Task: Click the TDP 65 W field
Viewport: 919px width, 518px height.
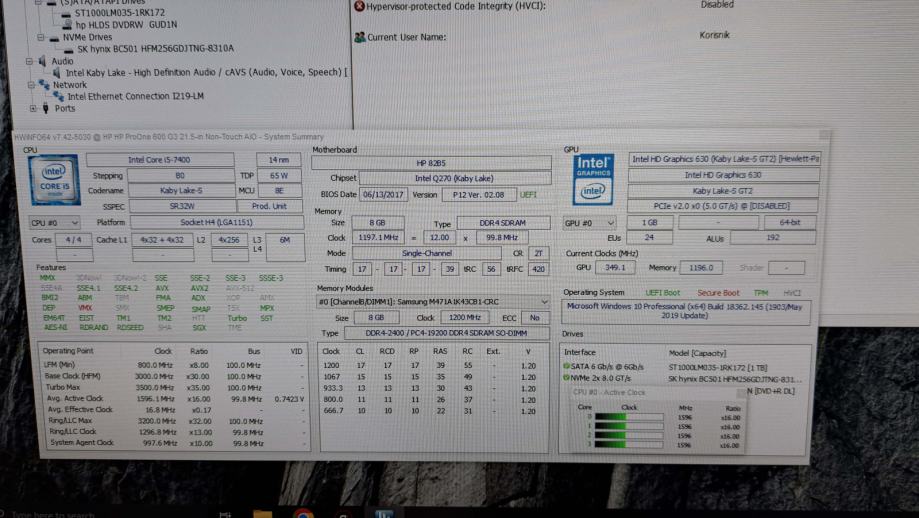Action: [279, 175]
